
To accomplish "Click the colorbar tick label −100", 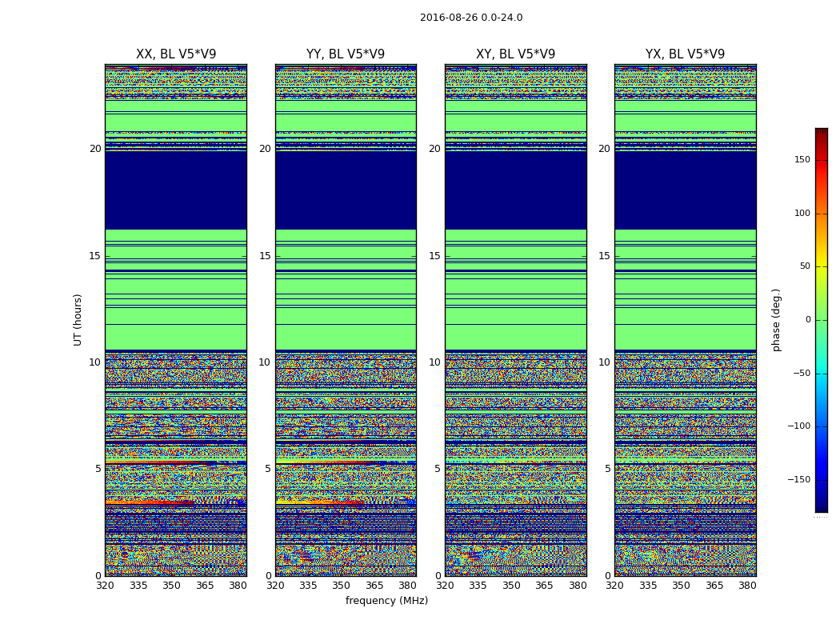I will [798, 426].
